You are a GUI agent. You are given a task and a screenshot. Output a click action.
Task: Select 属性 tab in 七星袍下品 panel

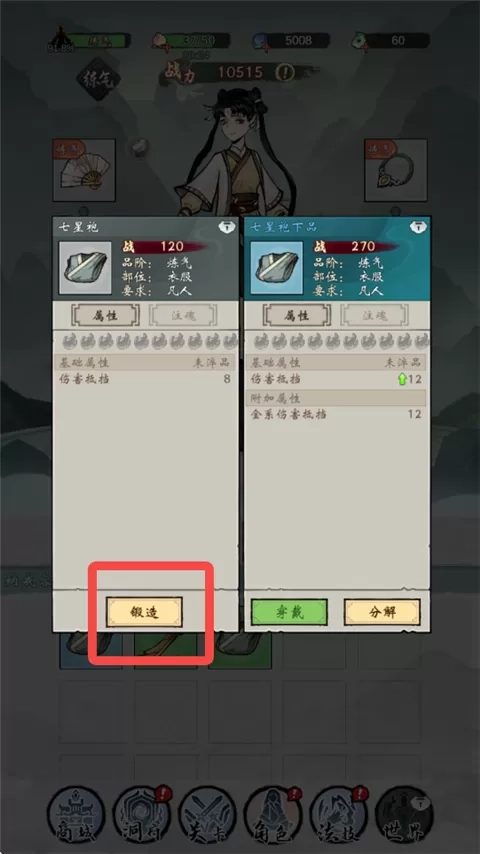click(297, 315)
